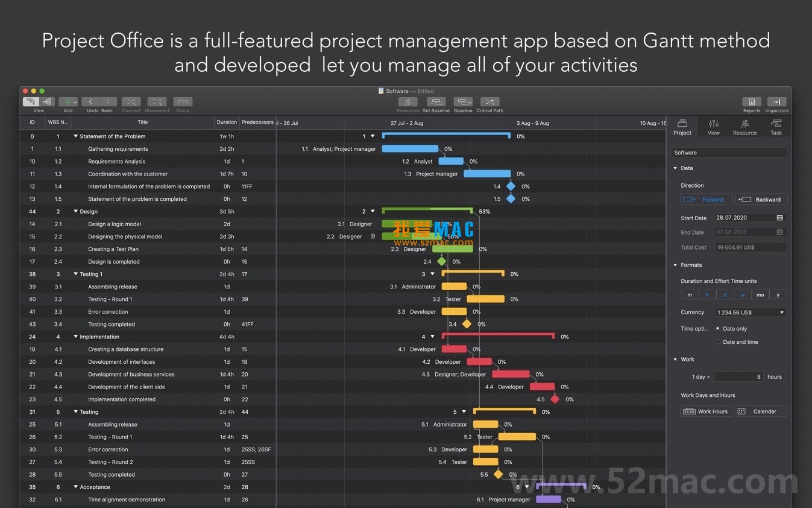Collapse the Formats section
The width and height of the screenshot is (812, 508).
point(675,265)
